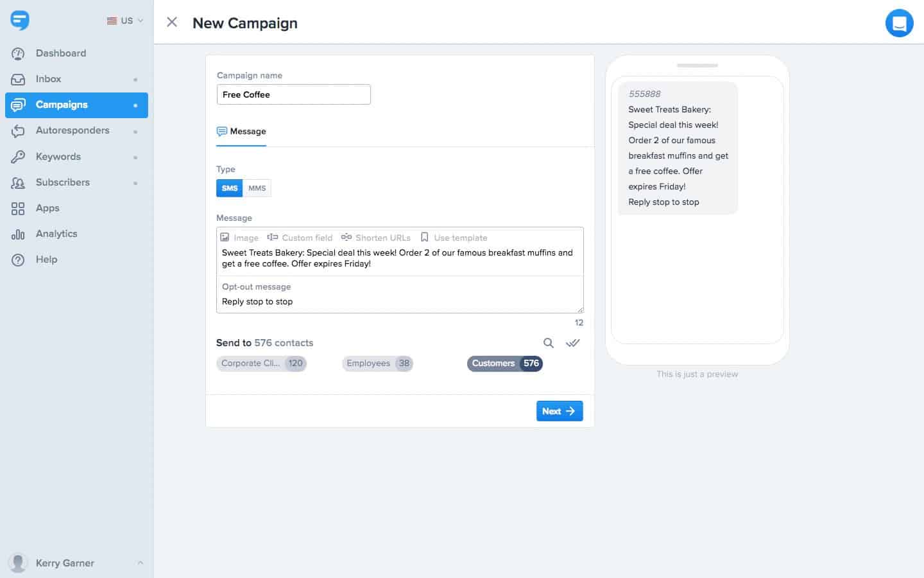Screen dimensions: 924x578
Task: Click the Opt-out message text field
Action: [399, 302]
